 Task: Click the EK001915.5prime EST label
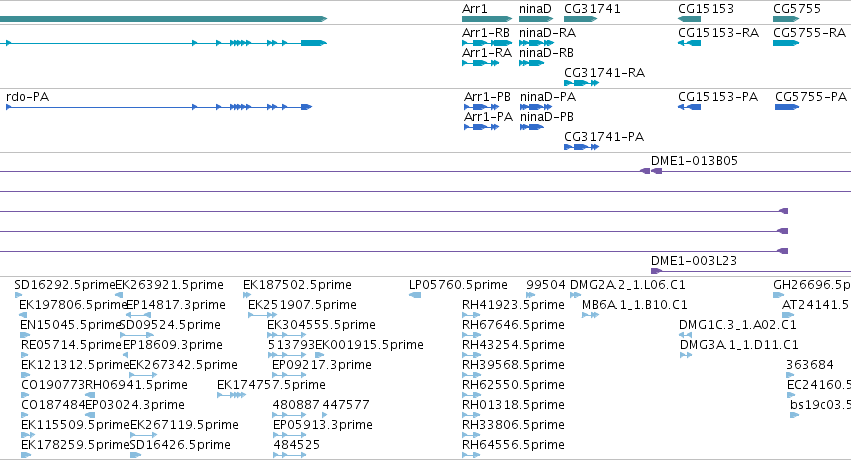tap(369, 345)
